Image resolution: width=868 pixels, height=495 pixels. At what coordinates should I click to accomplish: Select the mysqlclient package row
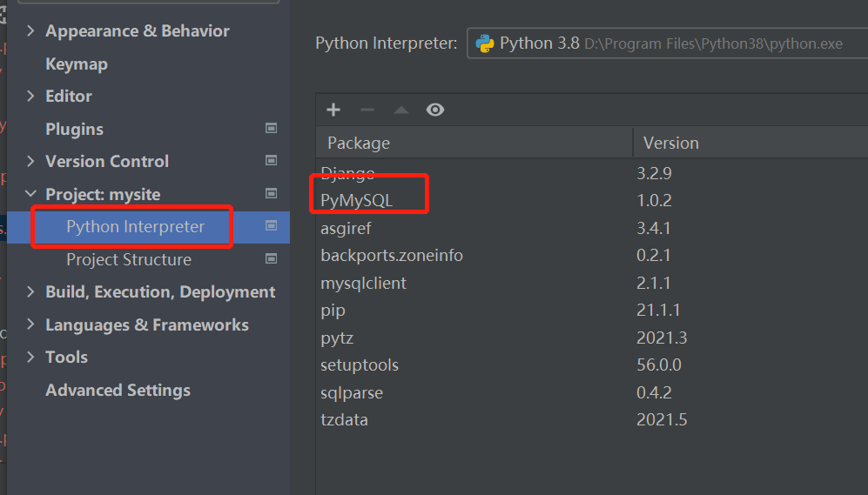coord(364,283)
